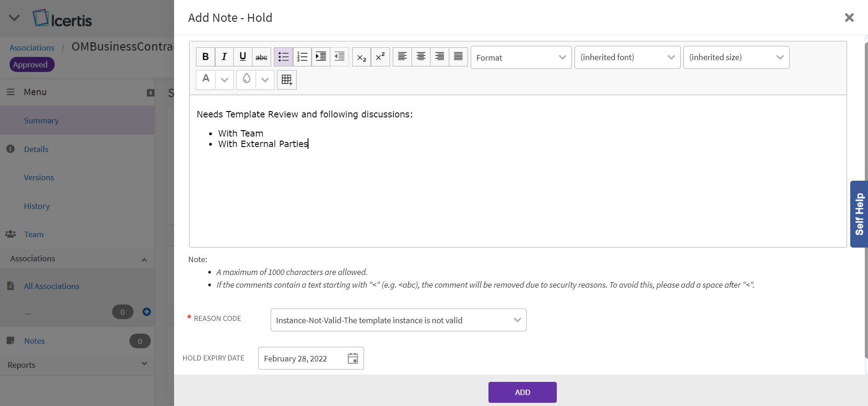Open Details in the side menu

36,149
